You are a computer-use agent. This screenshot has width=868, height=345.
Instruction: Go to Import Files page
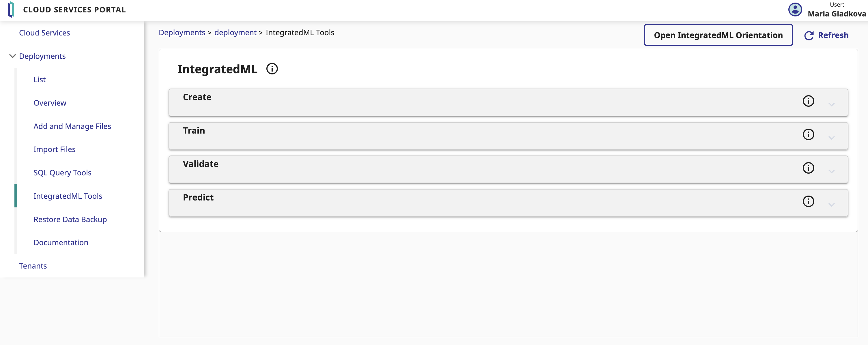pos(54,149)
